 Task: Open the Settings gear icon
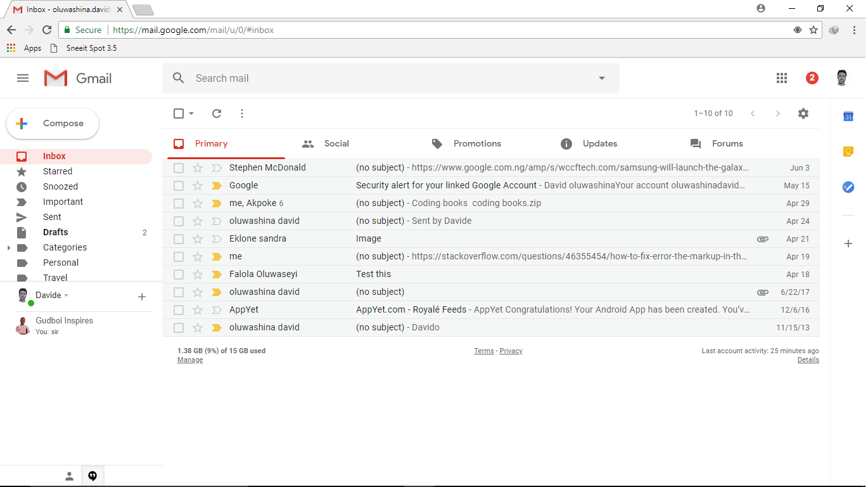coord(803,114)
